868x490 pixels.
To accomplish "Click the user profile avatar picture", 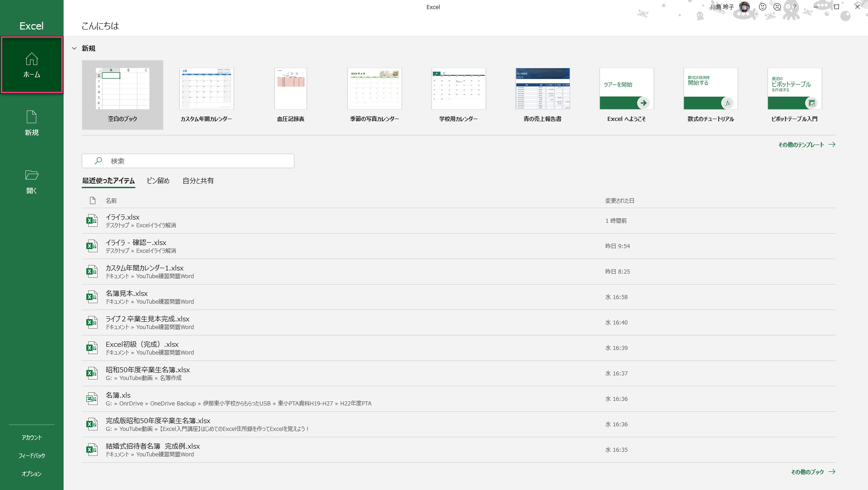I will tap(744, 7).
